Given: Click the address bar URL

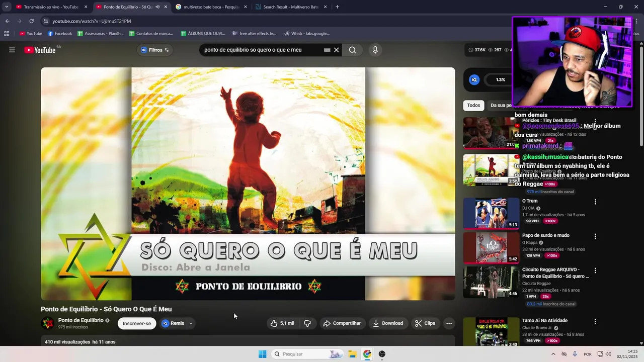Looking at the screenshot, I should point(92,21).
